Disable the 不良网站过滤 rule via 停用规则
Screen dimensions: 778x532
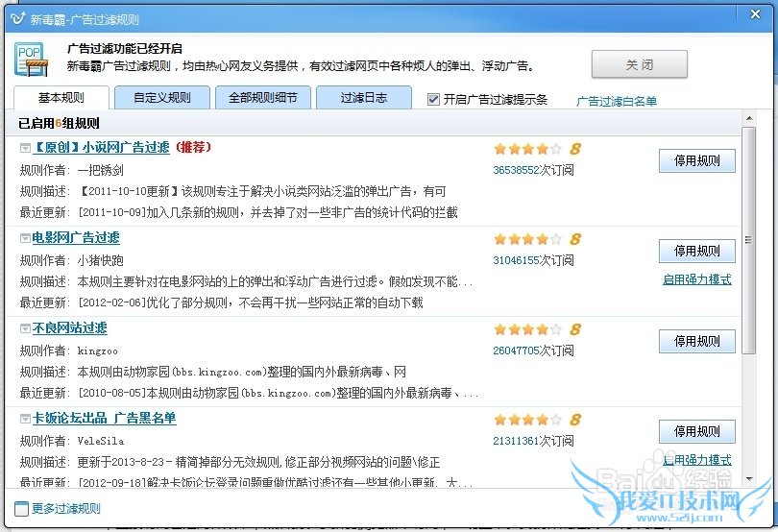(697, 342)
